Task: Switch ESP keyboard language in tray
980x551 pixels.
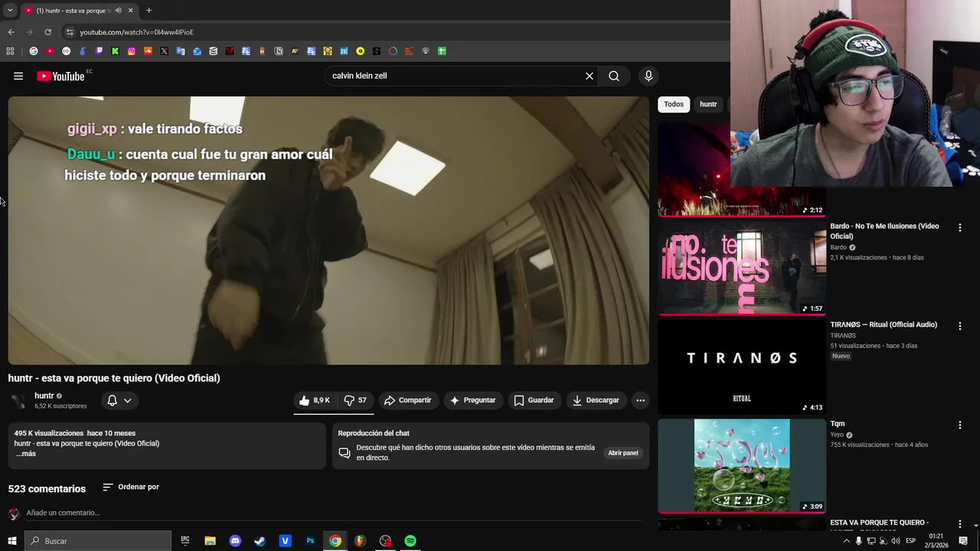Action: tap(911, 541)
